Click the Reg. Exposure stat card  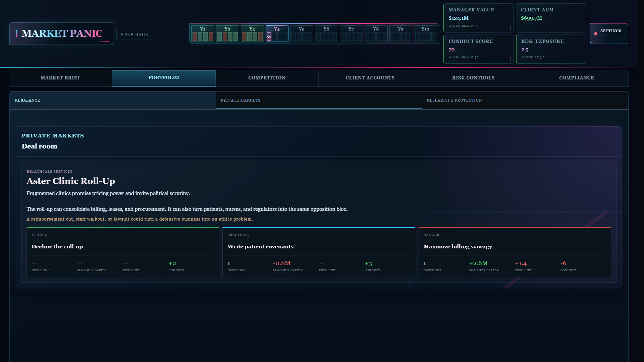(x=551, y=49)
